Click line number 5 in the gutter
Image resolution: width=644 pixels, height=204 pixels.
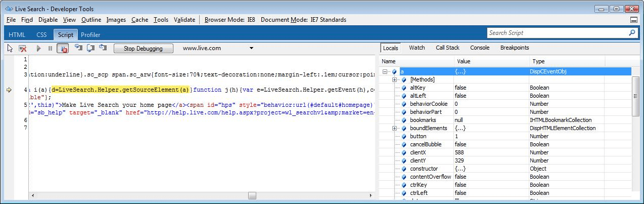pos(25,105)
